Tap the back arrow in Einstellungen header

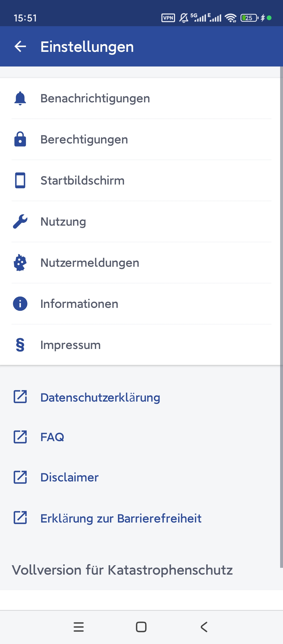pyautogui.click(x=20, y=47)
